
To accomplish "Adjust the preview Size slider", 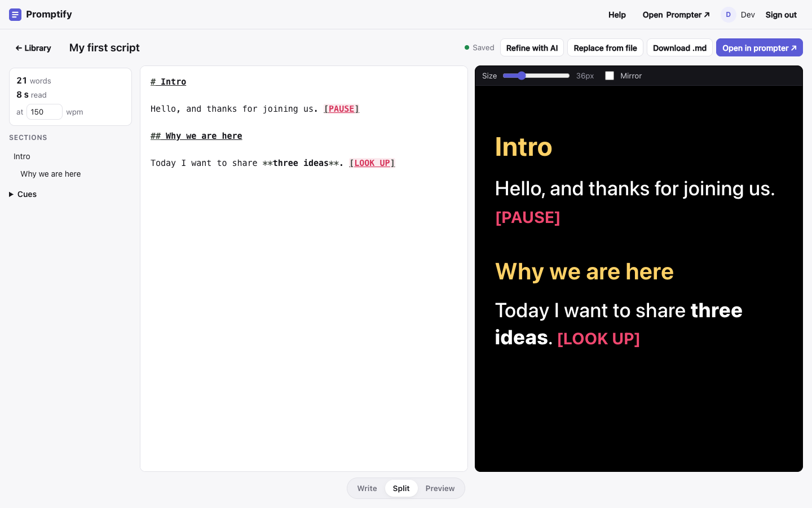I will coord(536,76).
